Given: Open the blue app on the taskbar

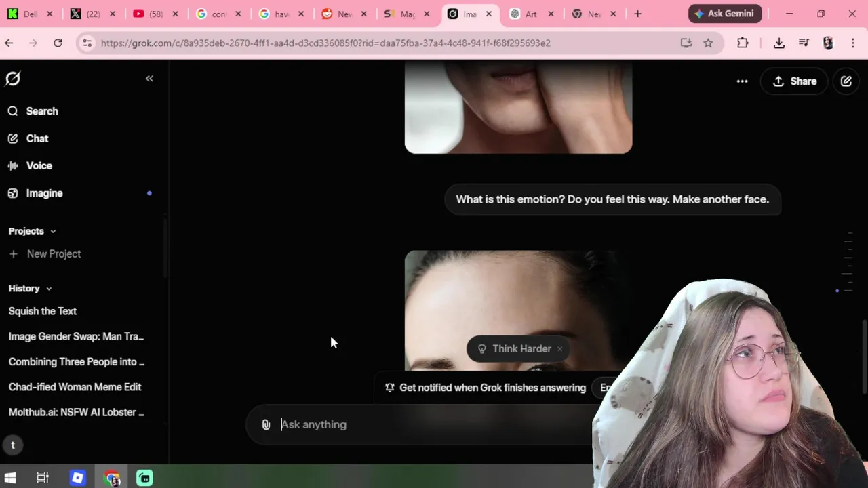Looking at the screenshot, I should (77, 478).
